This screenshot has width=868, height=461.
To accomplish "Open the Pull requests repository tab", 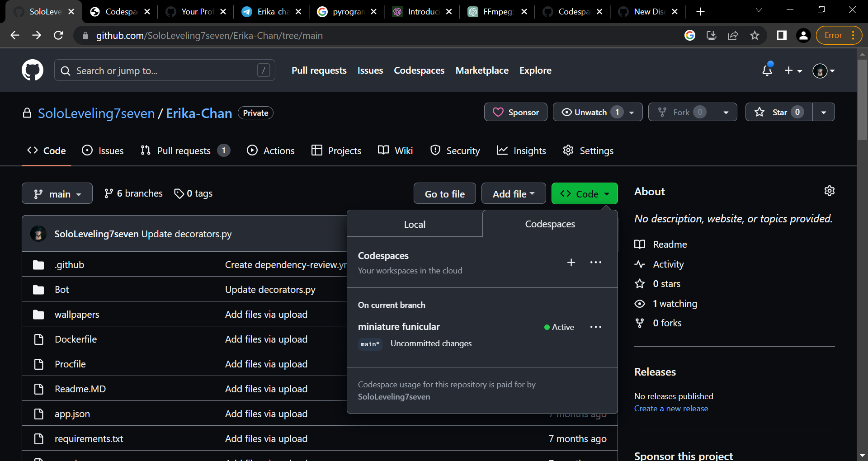I will [185, 151].
